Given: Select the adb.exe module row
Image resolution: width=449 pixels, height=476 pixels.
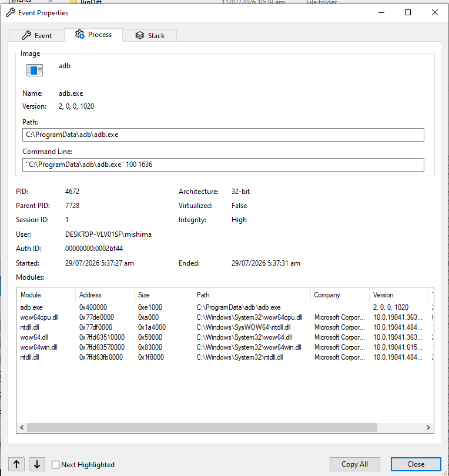Looking at the screenshot, I should coord(225,307).
